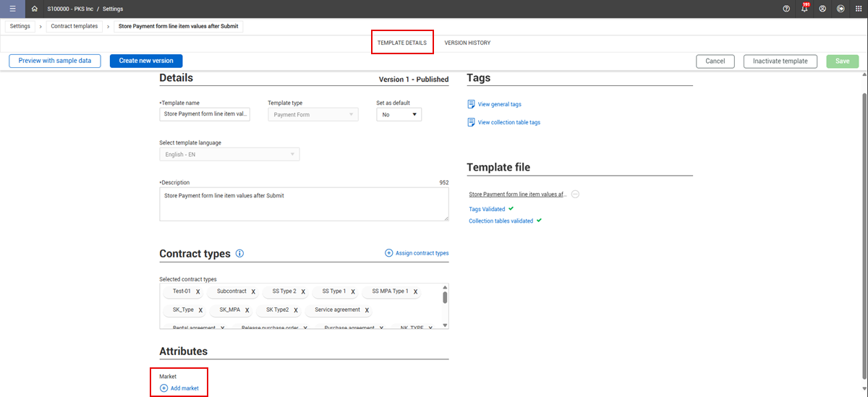Remove the Subcontract contract type chip

pos(253,292)
